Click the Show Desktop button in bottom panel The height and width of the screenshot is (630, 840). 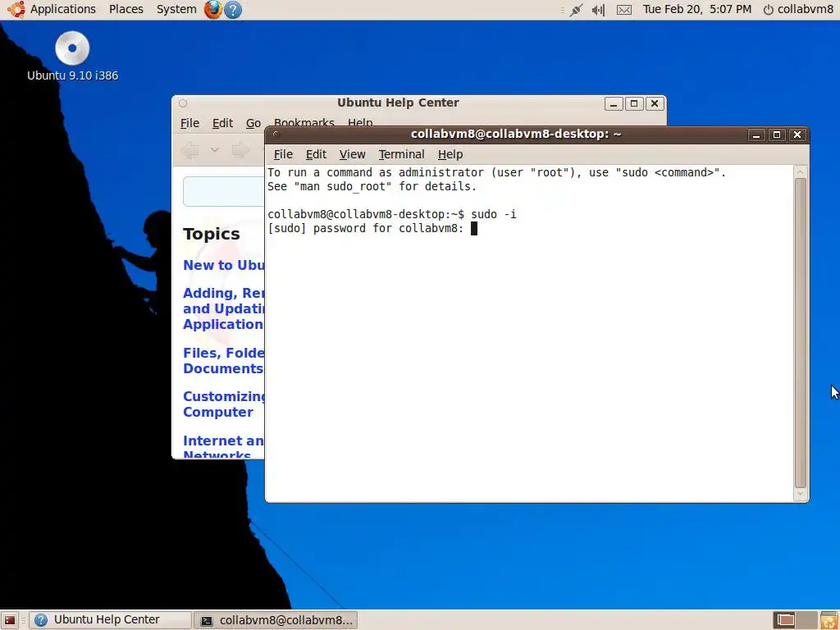(10, 620)
